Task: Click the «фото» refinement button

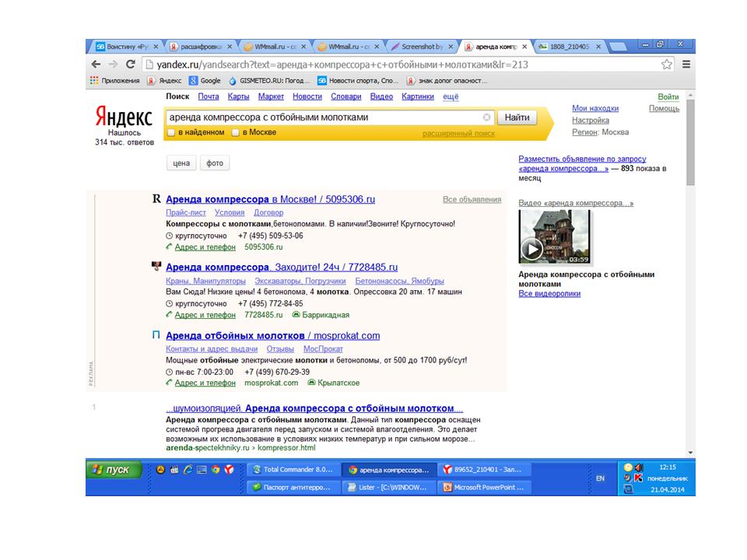Action: click(215, 163)
